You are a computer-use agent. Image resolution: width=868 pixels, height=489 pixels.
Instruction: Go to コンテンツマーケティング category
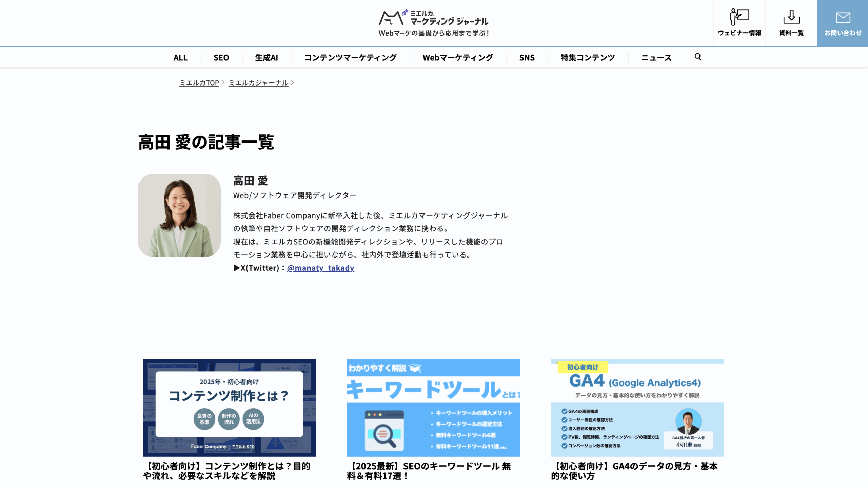(350, 58)
